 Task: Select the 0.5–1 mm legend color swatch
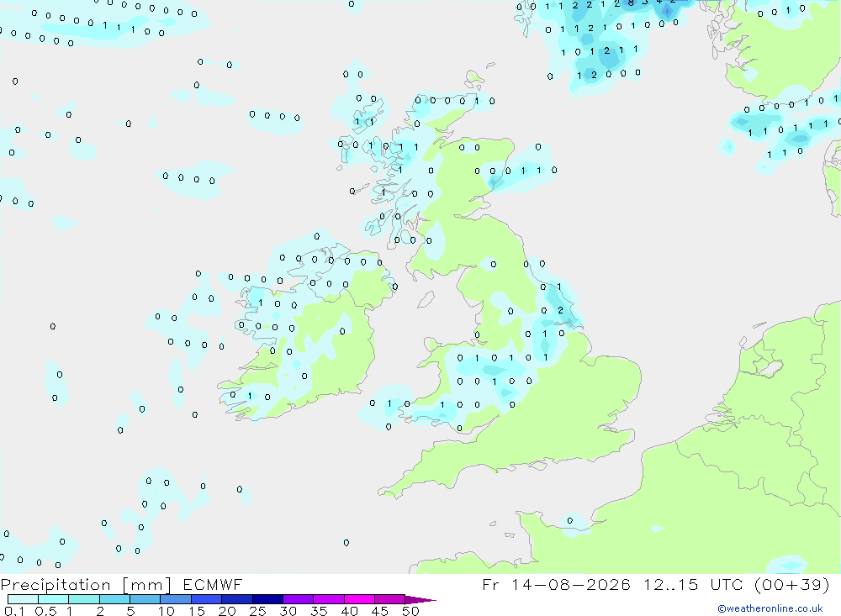click(54, 599)
